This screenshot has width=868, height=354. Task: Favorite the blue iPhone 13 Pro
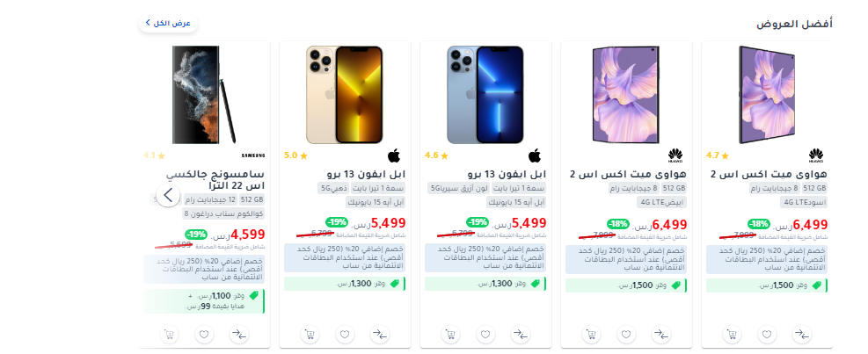pos(485,335)
